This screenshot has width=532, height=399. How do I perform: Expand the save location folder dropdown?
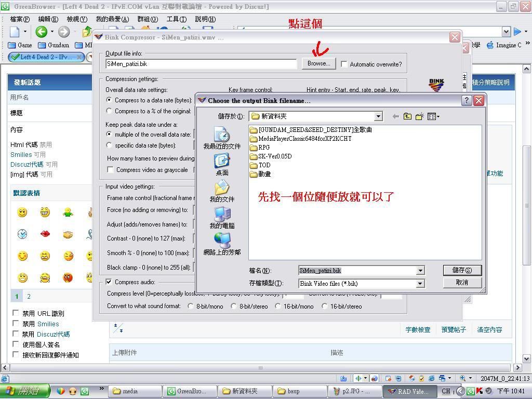[378, 116]
